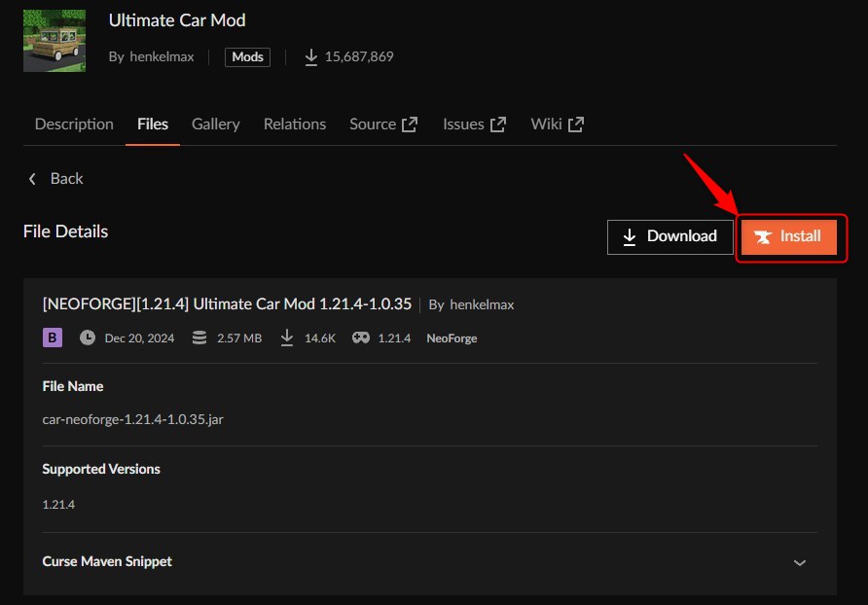Click the 1.21.4 game version beside controller icon
The width and height of the screenshot is (868, 605).
(x=394, y=338)
